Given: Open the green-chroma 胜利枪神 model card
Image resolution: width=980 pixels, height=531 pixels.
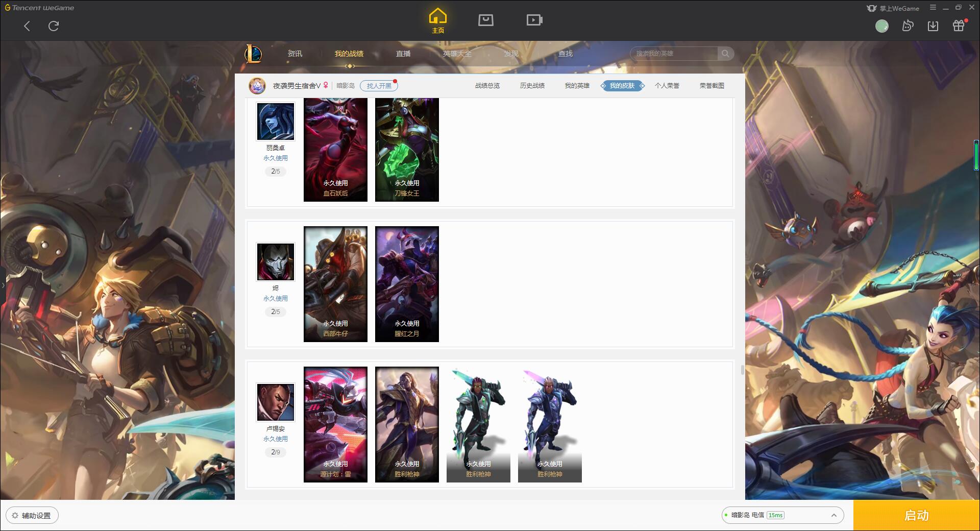Looking at the screenshot, I should click(478, 424).
